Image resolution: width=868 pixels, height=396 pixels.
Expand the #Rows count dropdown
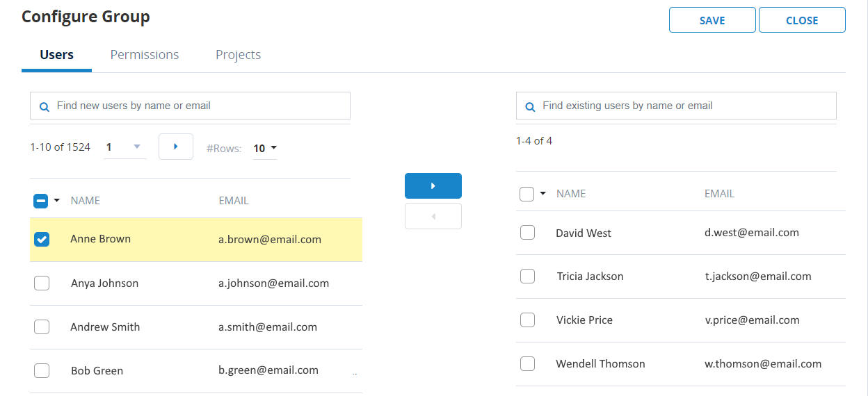[x=265, y=148]
